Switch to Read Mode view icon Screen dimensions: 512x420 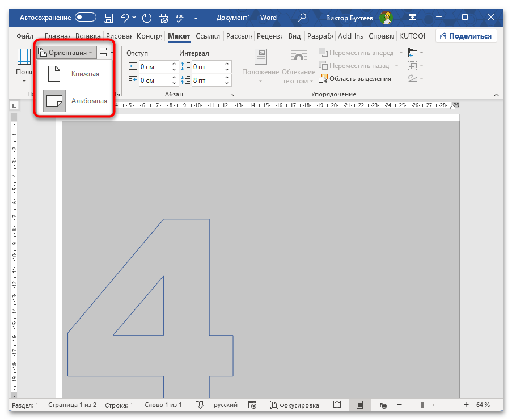[x=337, y=405]
